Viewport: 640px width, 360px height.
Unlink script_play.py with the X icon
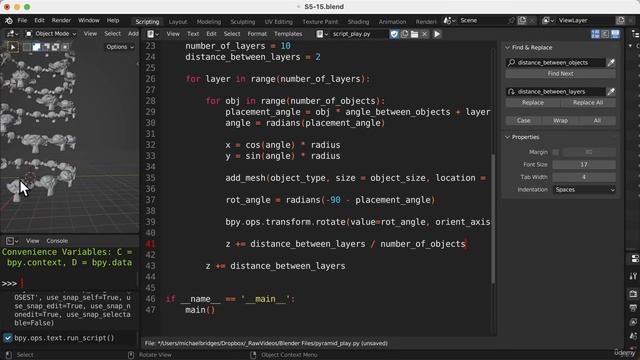tap(424, 34)
